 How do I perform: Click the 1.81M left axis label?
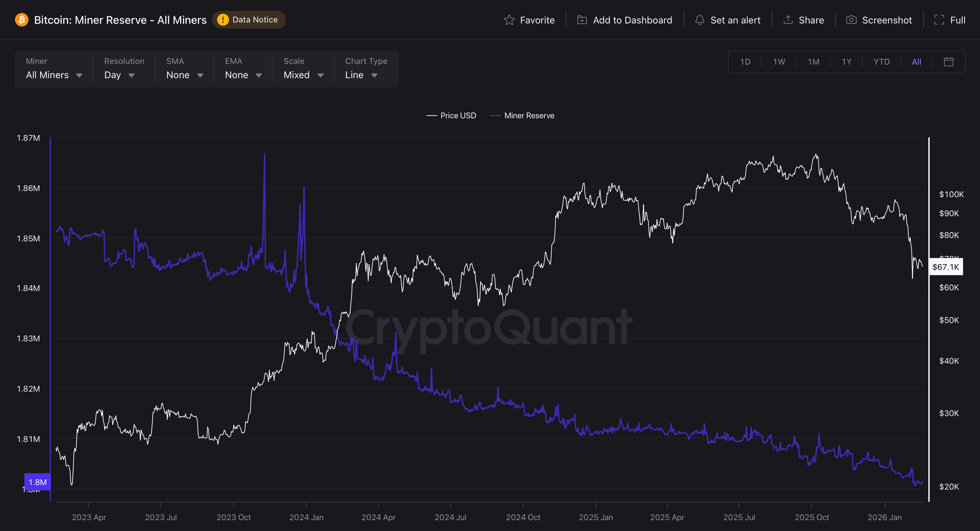coord(28,439)
